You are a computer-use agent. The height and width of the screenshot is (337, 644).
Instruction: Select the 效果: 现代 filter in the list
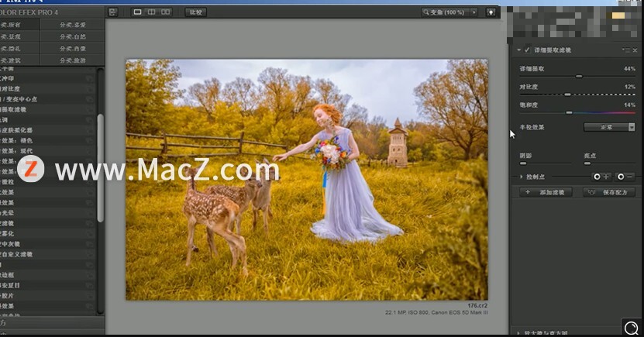pos(47,151)
